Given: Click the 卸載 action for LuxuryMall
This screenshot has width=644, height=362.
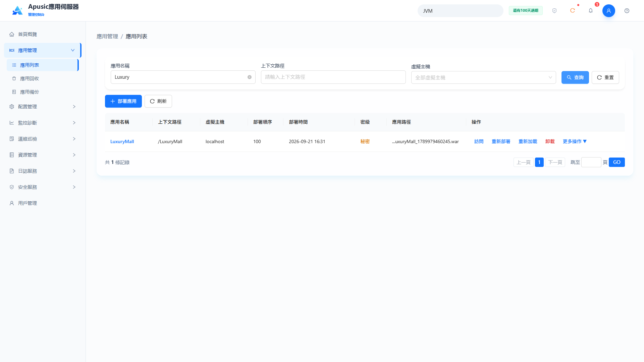Looking at the screenshot, I should click(x=550, y=141).
